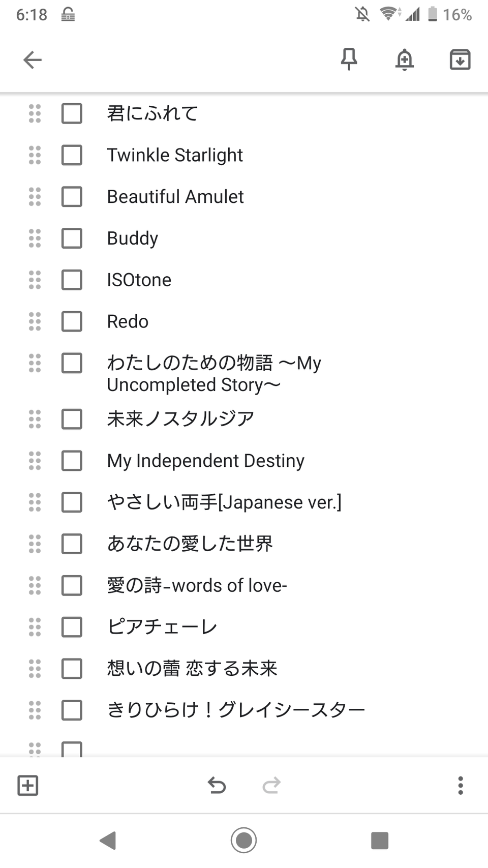Check the Twinkle Starlight checkbox
Image resolution: width=488 pixels, height=868 pixels.
coord(72,155)
